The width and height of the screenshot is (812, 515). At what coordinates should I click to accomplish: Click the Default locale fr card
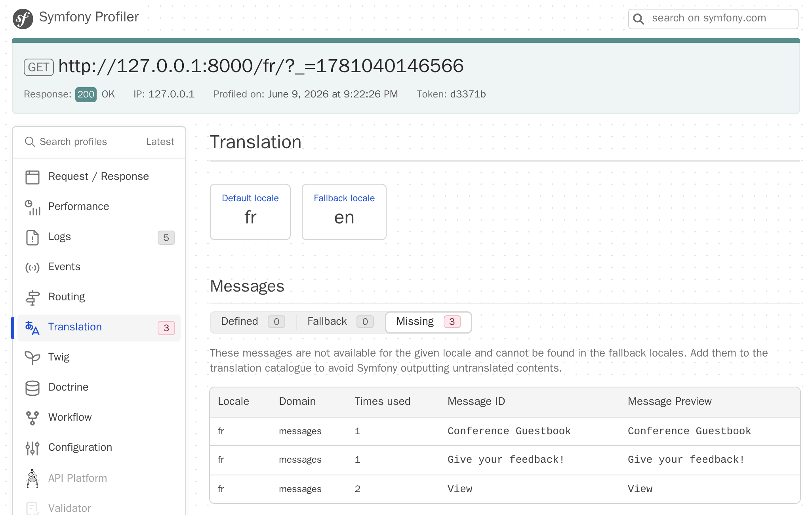[x=250, y=212]
